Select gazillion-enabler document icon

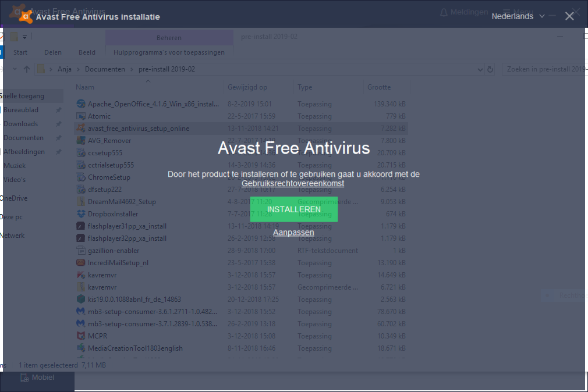(80, 250)
